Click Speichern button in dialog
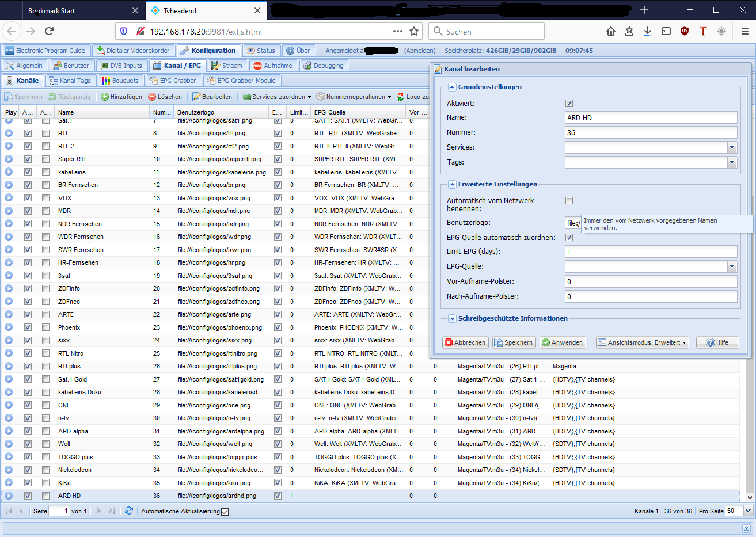Viewport: 756px width, 537px height. coord(514,342)
